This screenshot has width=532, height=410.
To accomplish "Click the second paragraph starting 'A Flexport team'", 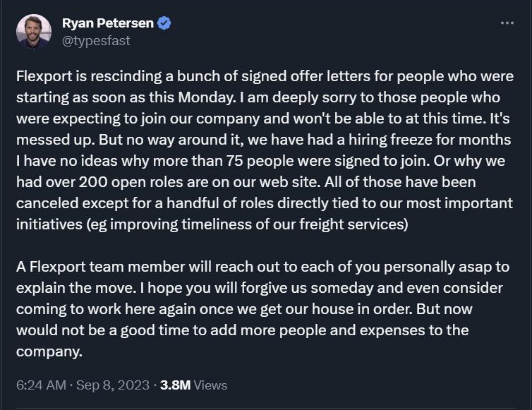I will (262, 309).
